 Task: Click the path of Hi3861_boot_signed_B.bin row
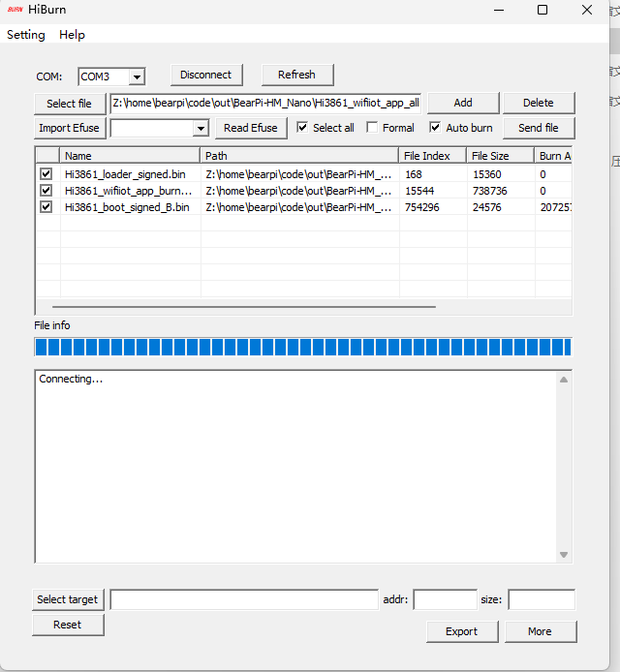[298, 207]
